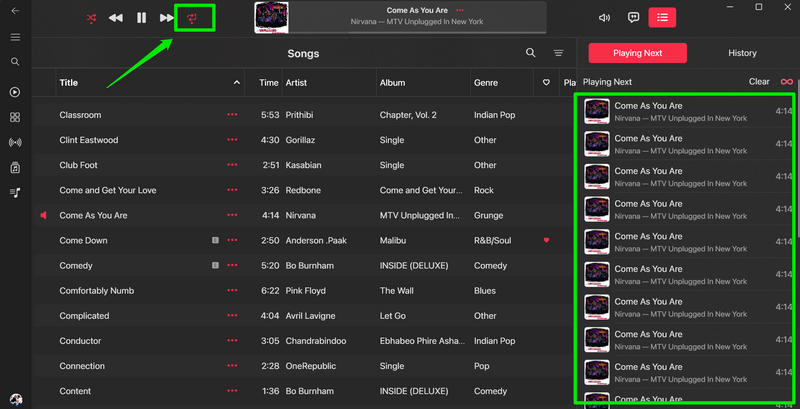This screenshot has width=800, height=409.
Task: Toggle the repeat mode button
Action: click(x=192, y=18)
